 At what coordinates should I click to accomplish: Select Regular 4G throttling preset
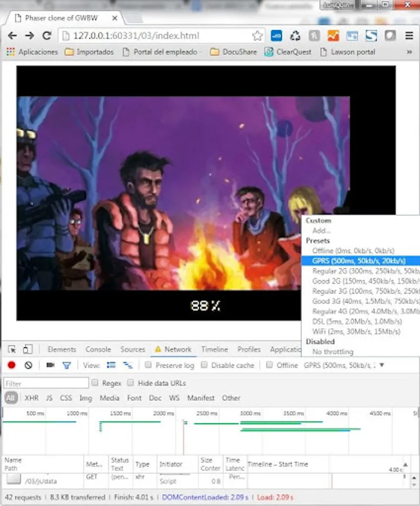(x=360, y=311)
